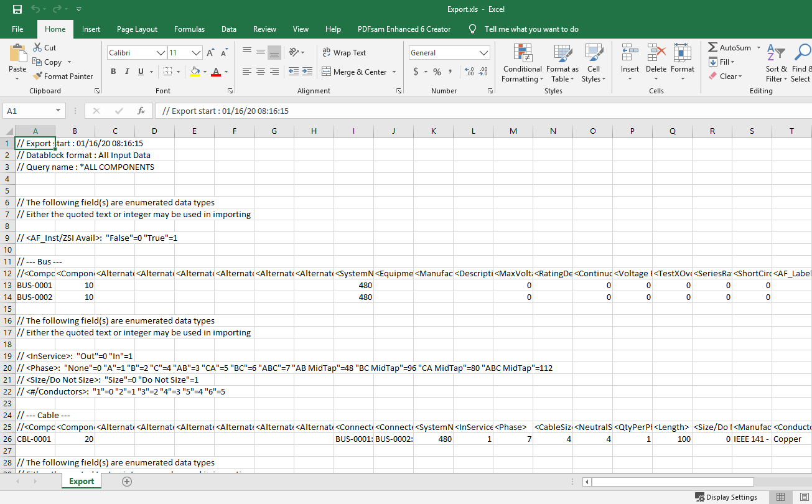Toggle Italic formatting

tap(127, 72)
